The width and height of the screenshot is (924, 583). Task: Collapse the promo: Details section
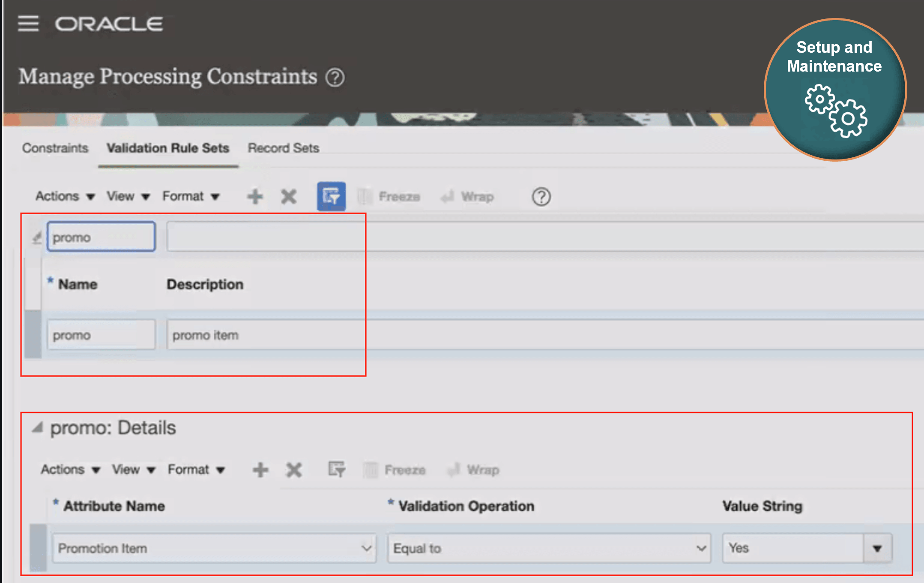(38, 427)
